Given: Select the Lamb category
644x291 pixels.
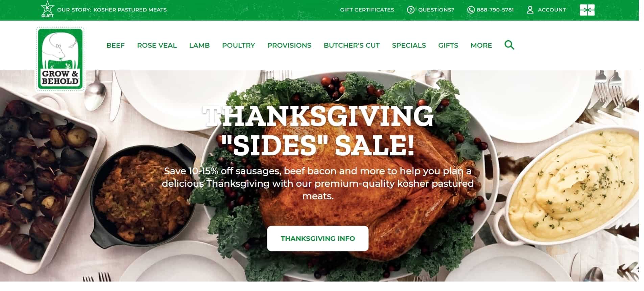Looking at the screenshot, I should click(x=199, y=45).
